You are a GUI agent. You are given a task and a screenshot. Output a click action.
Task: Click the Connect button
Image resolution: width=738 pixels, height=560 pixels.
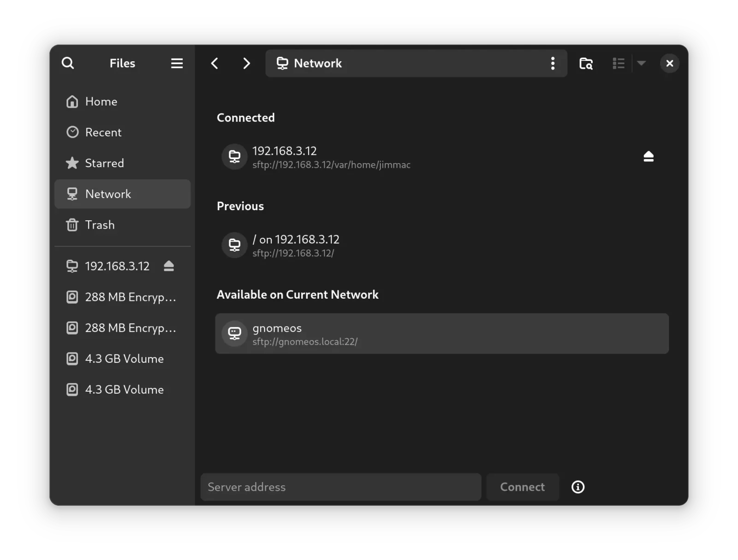point(522,487)
